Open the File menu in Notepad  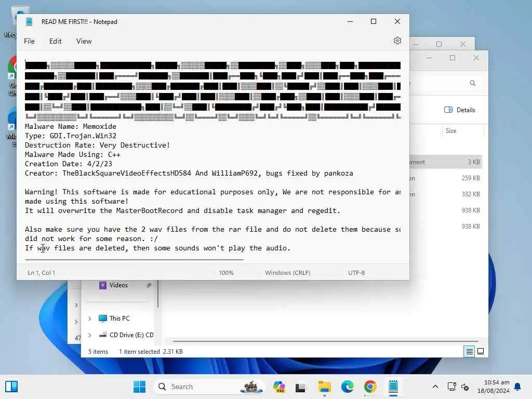29,41
